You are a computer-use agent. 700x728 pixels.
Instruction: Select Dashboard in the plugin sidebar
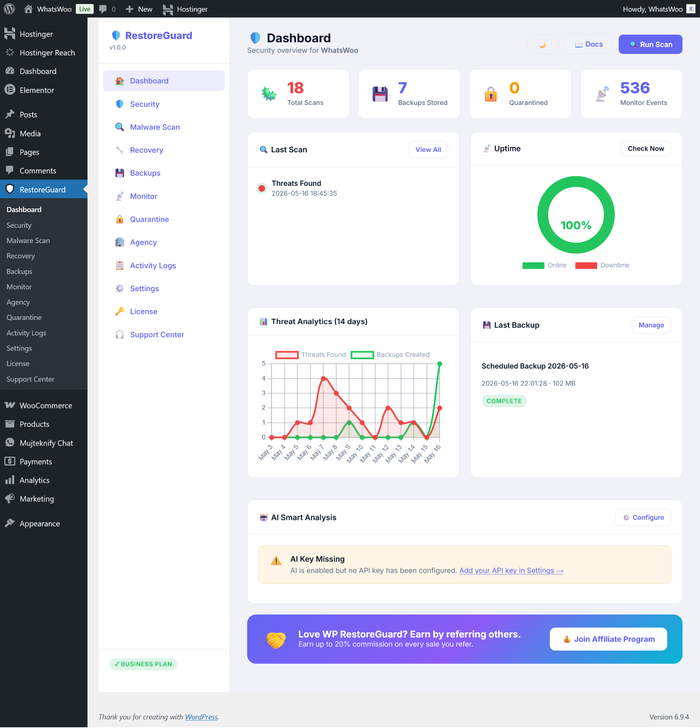click(x=164, y=81)
